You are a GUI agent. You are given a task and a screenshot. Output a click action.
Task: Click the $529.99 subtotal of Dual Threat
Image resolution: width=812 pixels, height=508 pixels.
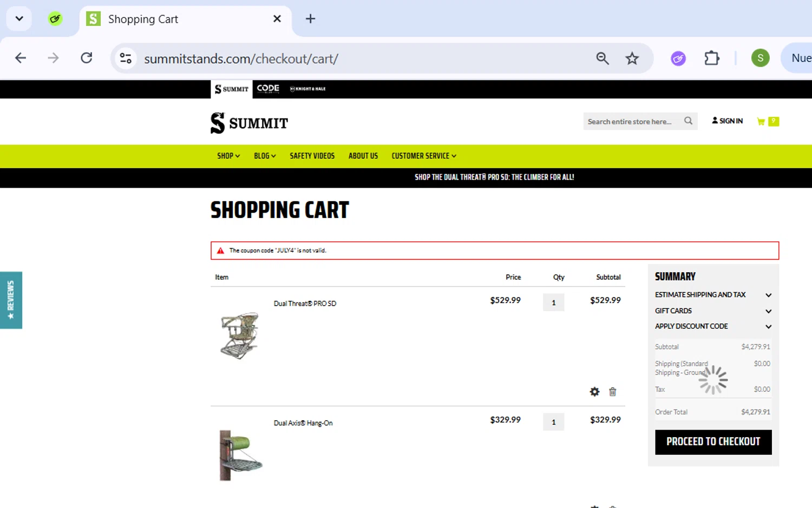605,300
